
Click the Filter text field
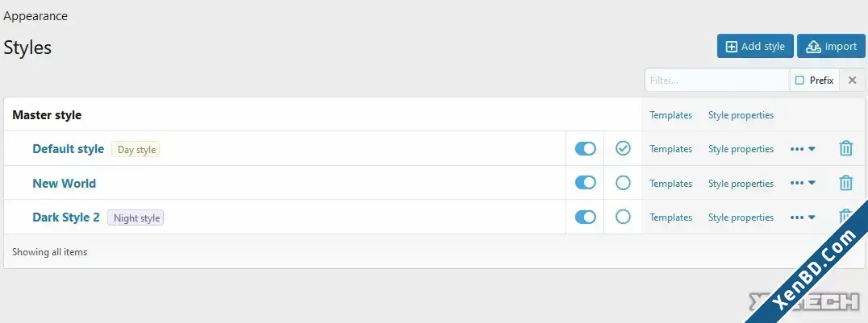pyautogui.click(x=717, y=81)
